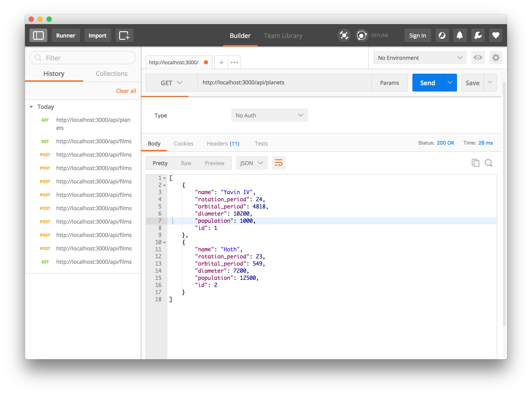532x395 pixels.
Task: Collapse the Today history group
Action: pyautogui.click(x=31, y=107)
